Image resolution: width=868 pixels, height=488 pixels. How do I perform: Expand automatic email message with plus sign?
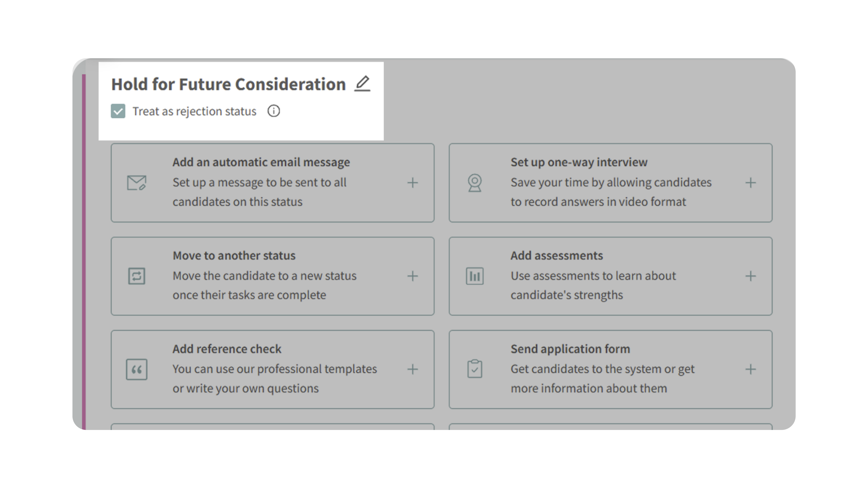412,183
